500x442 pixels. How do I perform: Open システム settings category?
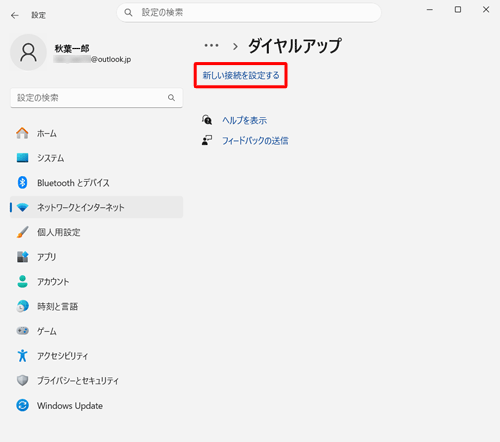(x=97, y=158)
